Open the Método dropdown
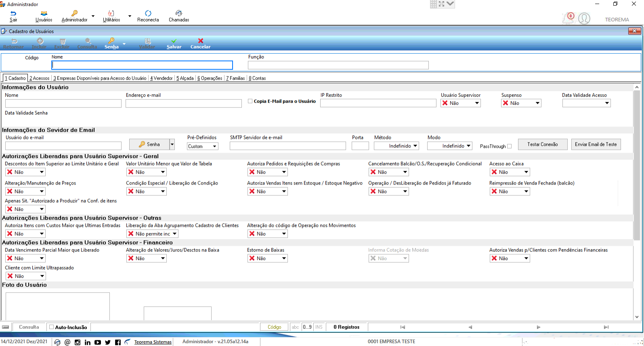This screenshot has width=644, height=346. coord(396,146)
